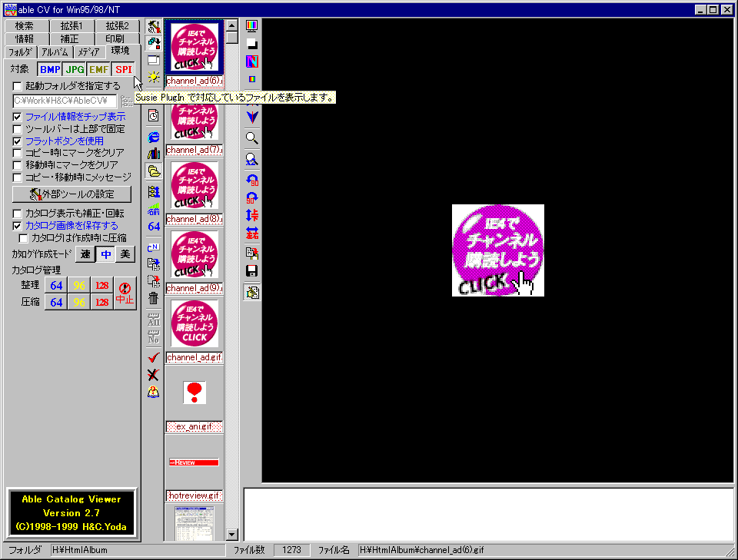738x560 pixels.
Task: Open the 補正 tab
Action: (71, 38)
